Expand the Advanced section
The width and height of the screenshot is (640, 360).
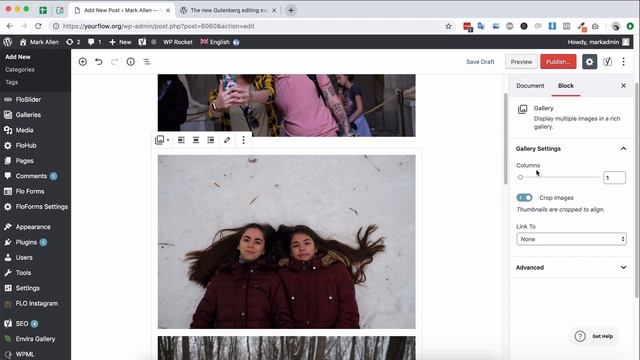[571, 267]
